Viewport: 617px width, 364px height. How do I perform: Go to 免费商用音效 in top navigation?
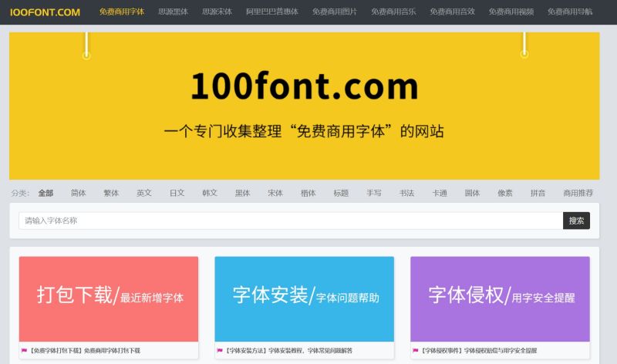(452, 12)
